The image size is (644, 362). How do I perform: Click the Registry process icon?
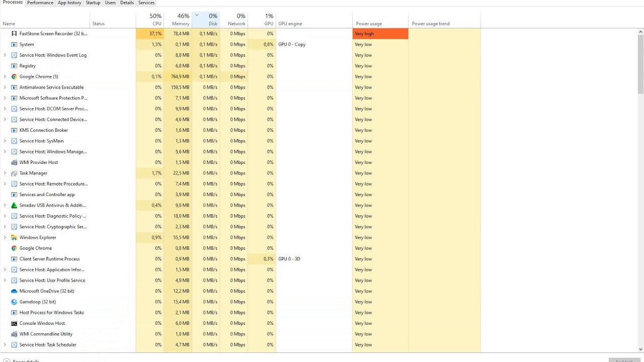click(14, 66)
